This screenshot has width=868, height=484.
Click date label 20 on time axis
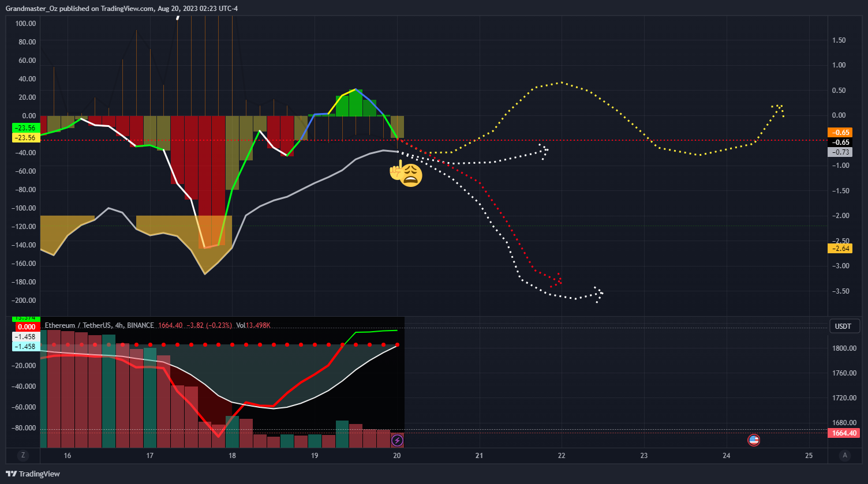click(397, 456)
